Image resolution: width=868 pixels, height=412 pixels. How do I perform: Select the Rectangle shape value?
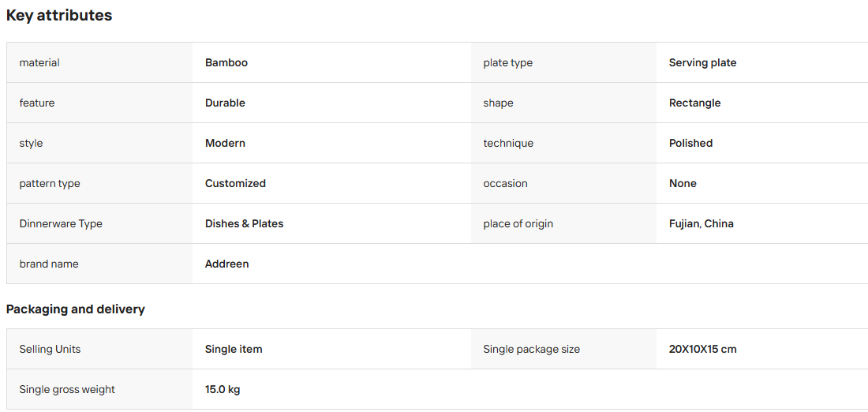[694, 103]
